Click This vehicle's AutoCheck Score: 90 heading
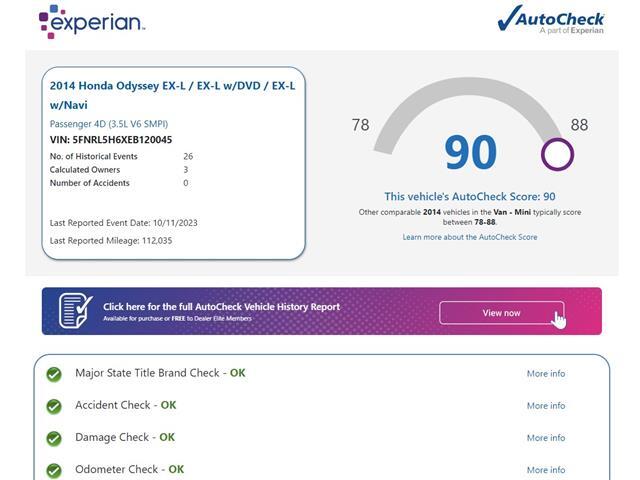 (470, 196)
